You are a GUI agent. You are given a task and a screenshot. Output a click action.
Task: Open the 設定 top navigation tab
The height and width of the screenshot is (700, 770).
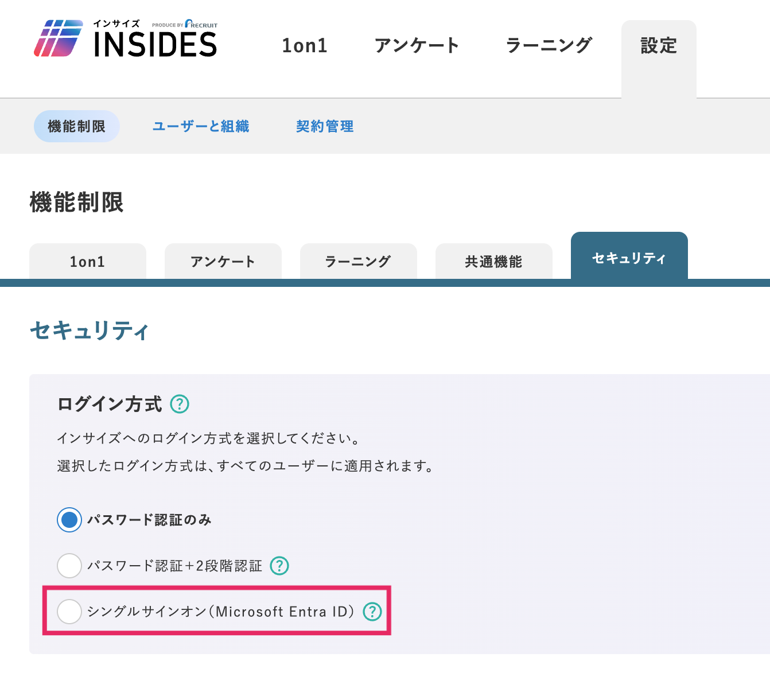pyautogui.click(x=659, y=59)
